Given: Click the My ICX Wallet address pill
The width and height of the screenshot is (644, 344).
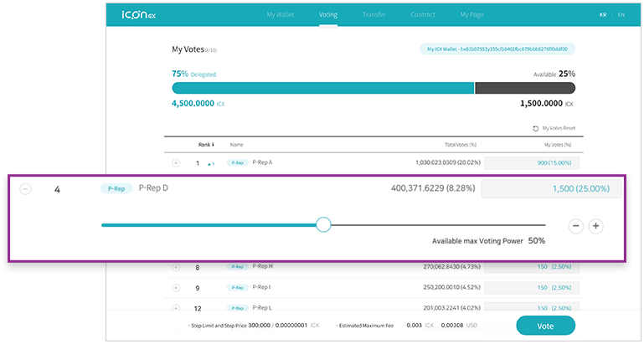Looking at the screenshot, I should [x=497, y=49].
